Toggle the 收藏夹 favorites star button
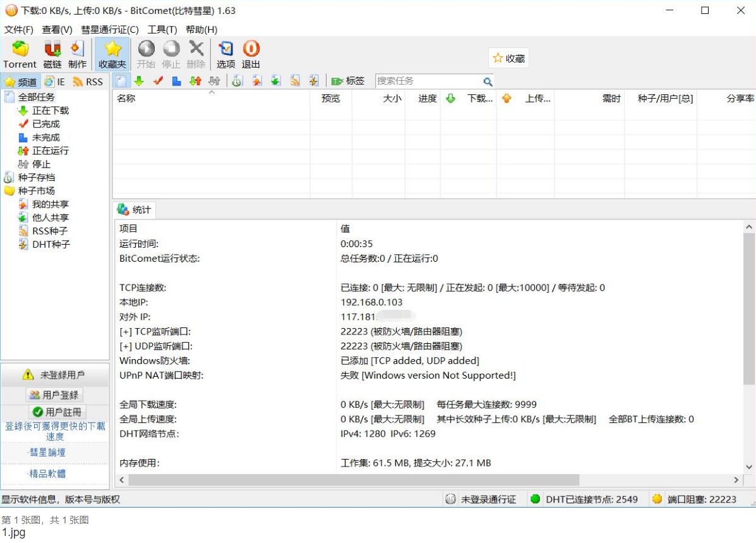The width and height of the screenshot is (756, 543). point(112,54)
